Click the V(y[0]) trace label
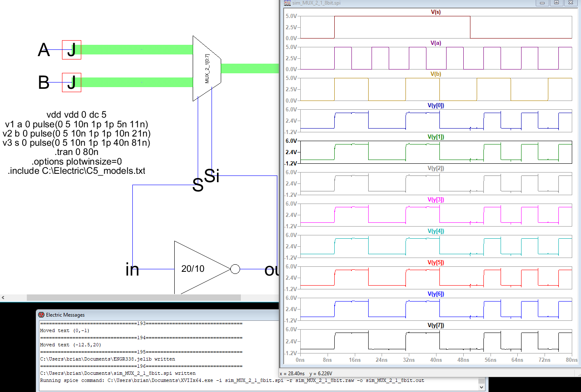Viewport: 581px width, 392px height. tap(436, 106)
